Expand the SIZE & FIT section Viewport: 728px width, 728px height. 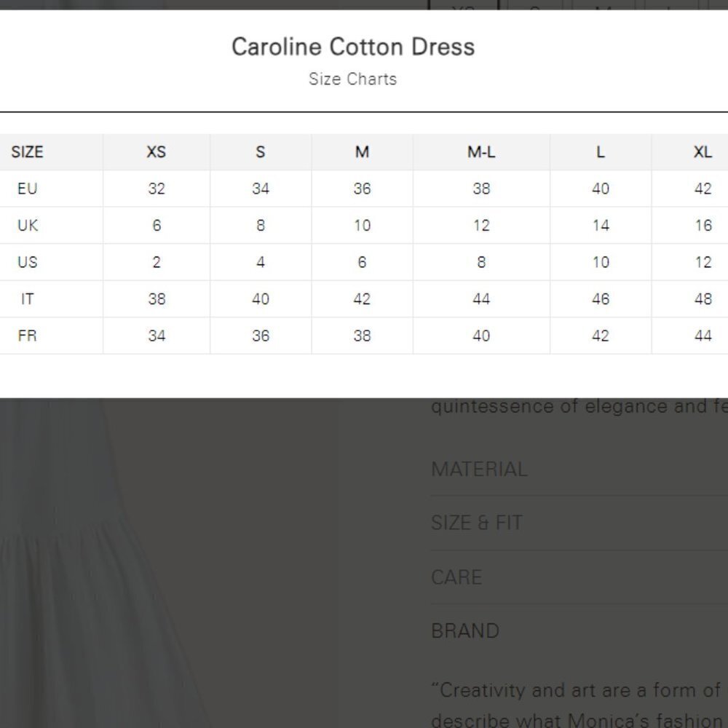(579, 523)
